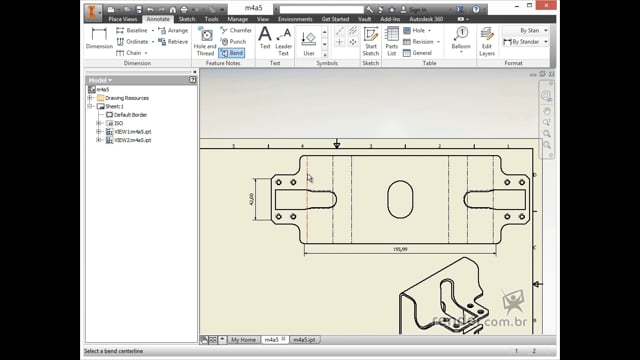Click the Help question mark icon

click(x=476, y=9)
